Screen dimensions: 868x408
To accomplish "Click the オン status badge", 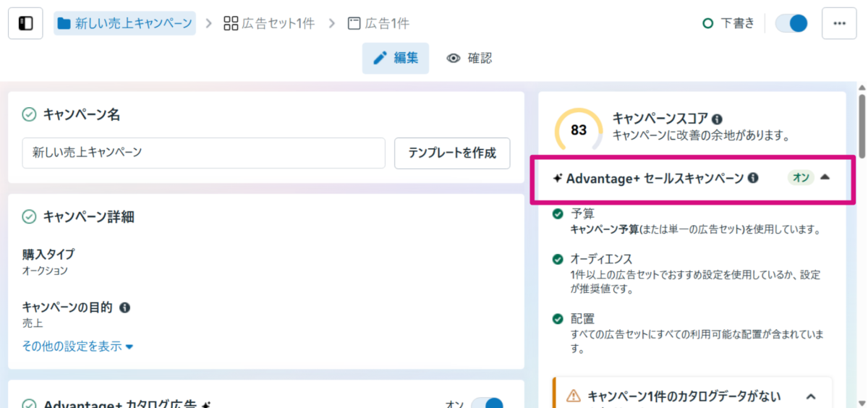I will click(x=801, y=178).
